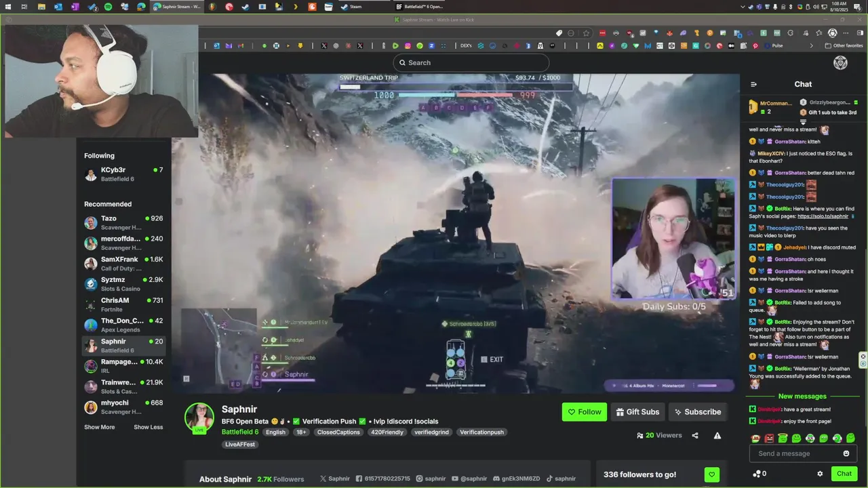Open the Discord gnEk3NM6ZD link
This screenshot has width=868, height=488.
516,479
